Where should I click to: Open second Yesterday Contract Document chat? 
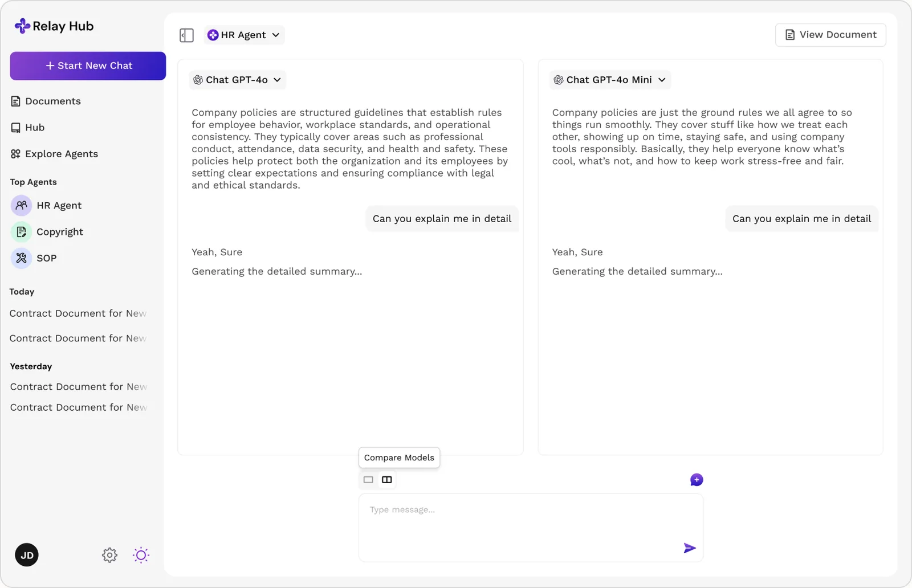(x=79, y=407)
